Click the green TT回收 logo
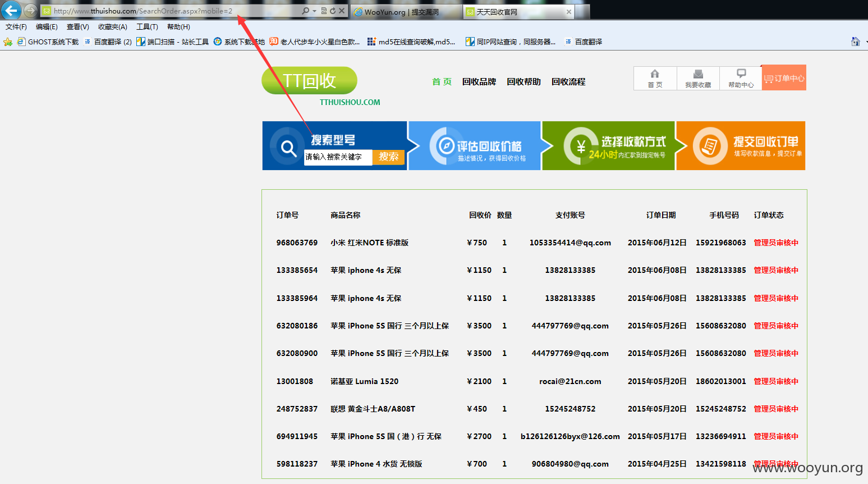Image resolution: width=868 pixels, height=484 pixels. pos(309,81)
